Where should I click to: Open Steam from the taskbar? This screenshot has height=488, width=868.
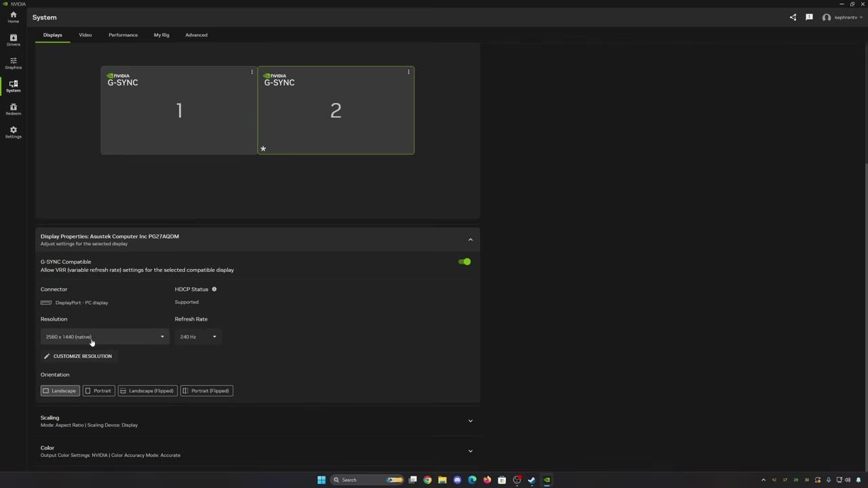coord(532,480)
